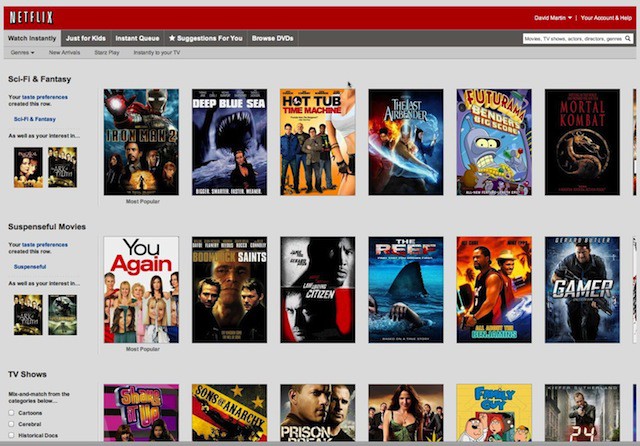The image size is (640, 446).
Task: Open the Family Guy poster
Action: point(494,413)
